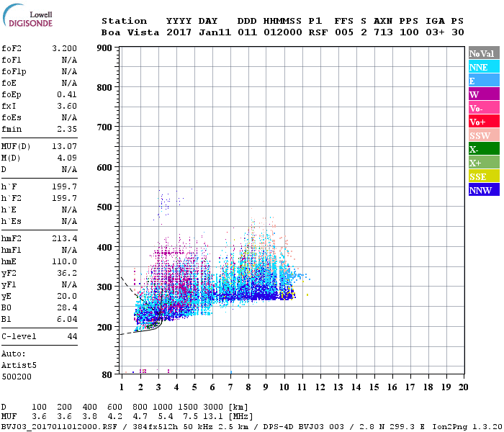Choose the X+ light green legend entry
Screen dimensions: 504x432
coord(482,163)
